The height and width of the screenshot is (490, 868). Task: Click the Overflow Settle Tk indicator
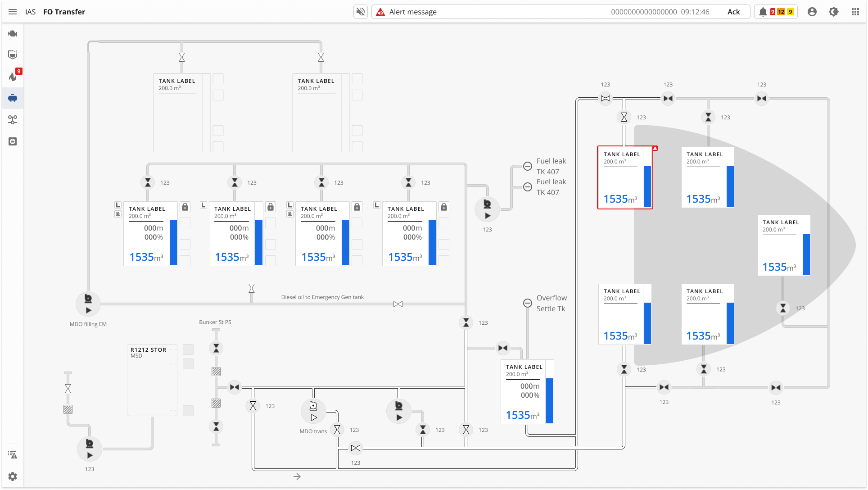528,303
